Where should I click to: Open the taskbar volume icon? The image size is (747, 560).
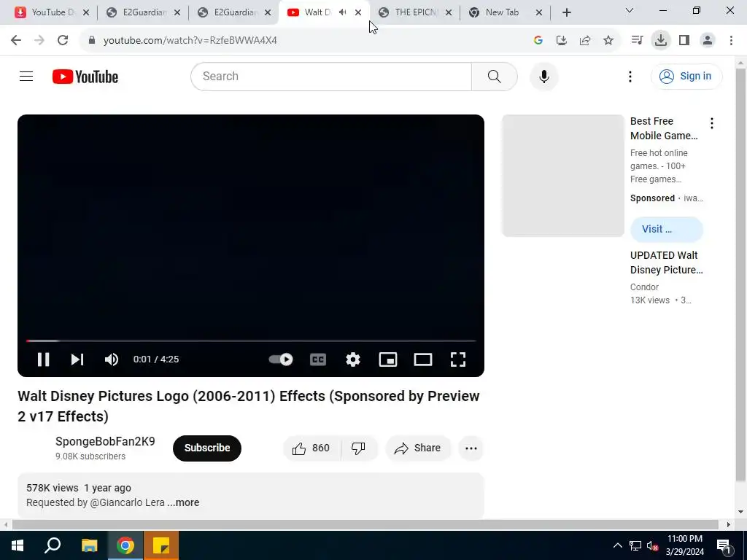653,545
